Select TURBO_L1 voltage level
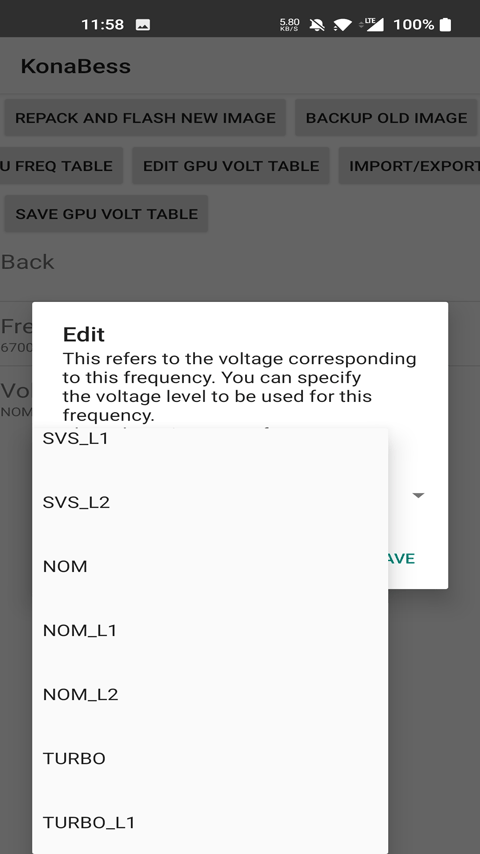 tap(210, 822)
